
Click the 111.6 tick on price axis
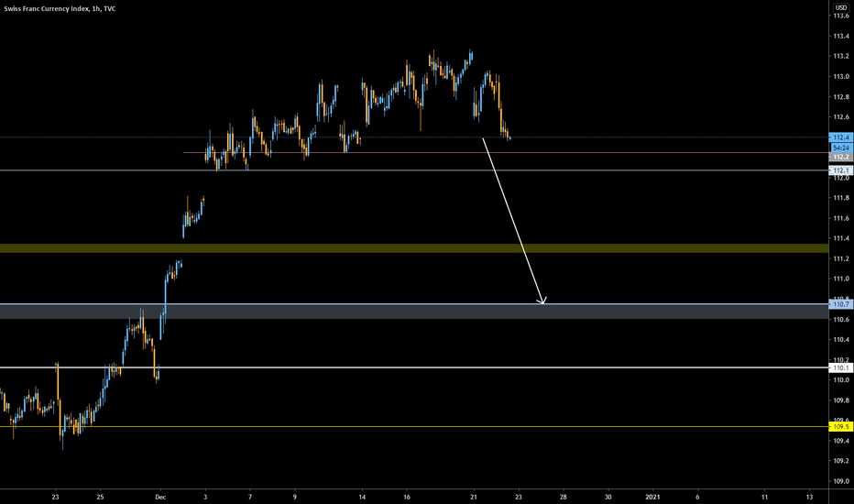tap(840, 218)
